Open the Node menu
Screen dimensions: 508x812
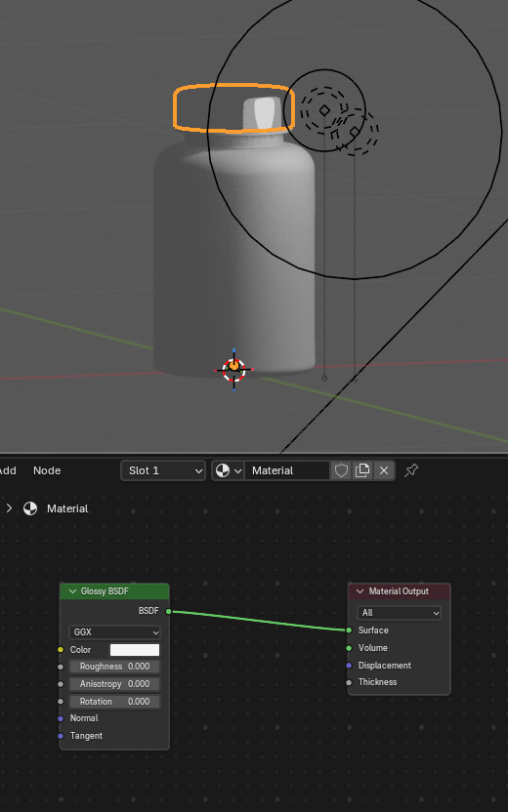47,470
